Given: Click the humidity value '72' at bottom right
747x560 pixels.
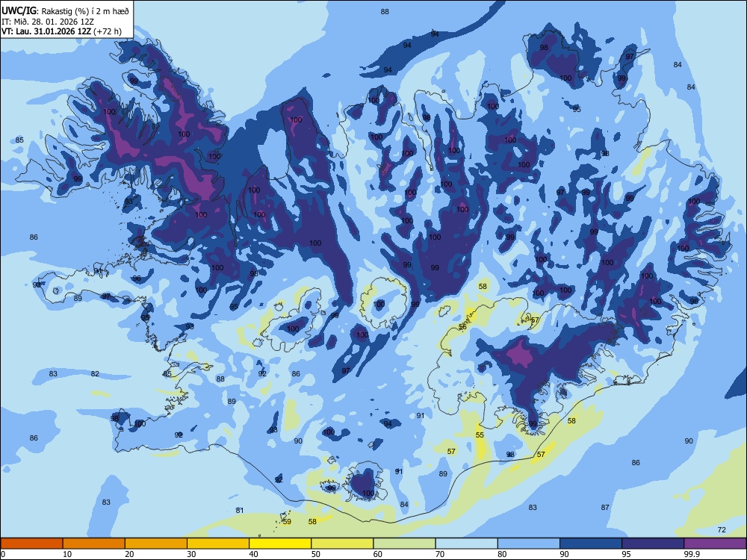Looking at the screenshot, I should coord(722,529).
